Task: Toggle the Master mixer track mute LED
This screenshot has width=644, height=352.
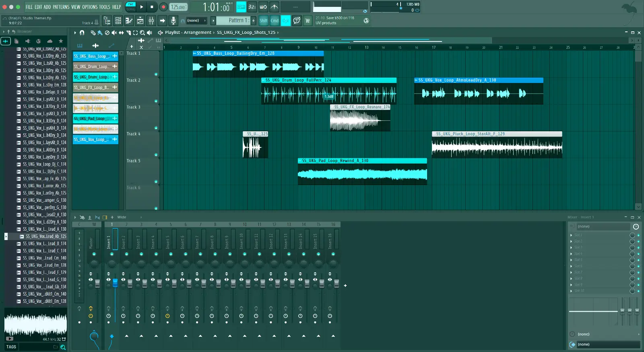Action: (94, 254)
